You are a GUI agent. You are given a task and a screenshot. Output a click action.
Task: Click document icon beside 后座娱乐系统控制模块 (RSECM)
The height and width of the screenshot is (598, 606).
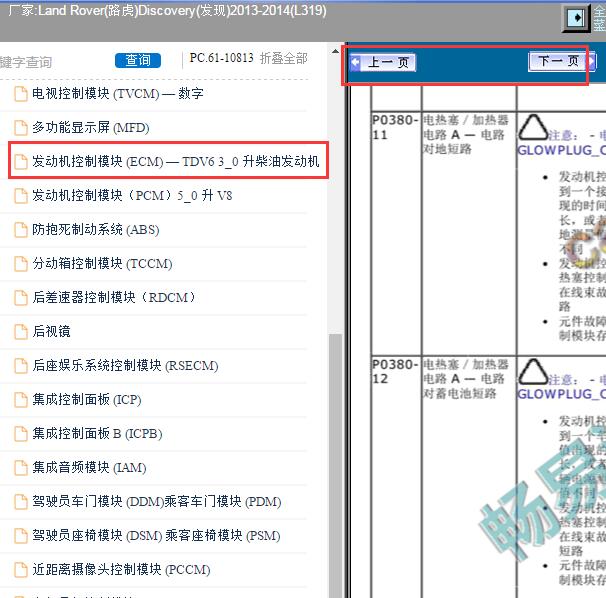pyautogui.click(x=20, y=366)
